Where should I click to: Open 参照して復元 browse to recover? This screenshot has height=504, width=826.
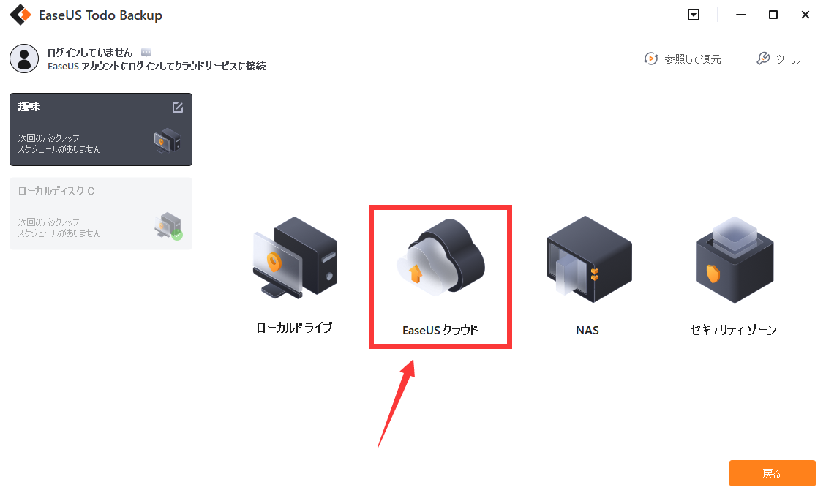pyautogui.click(x=682, y=59)
